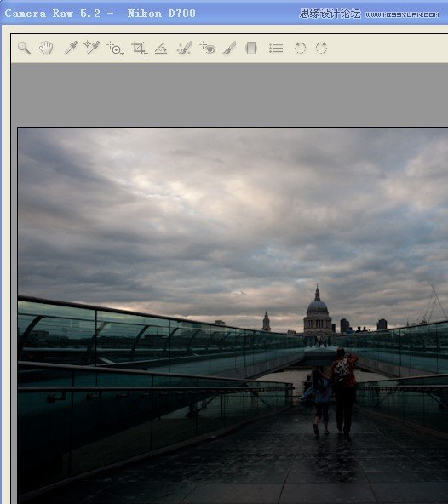Open the Targeted Adjustment tool dropdown arrow
This screenshot has width=448, height=504.
click(x=123, y=54)
